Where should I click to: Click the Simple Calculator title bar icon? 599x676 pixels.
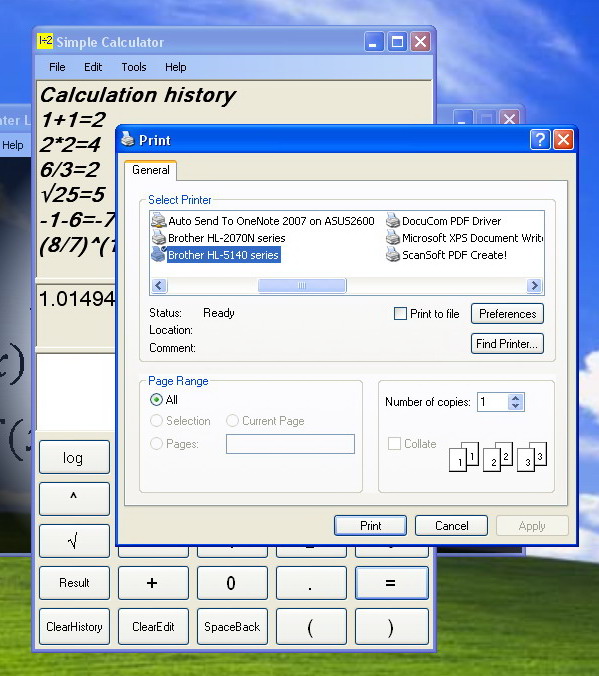pyautogui.click(x=45, y=41)
